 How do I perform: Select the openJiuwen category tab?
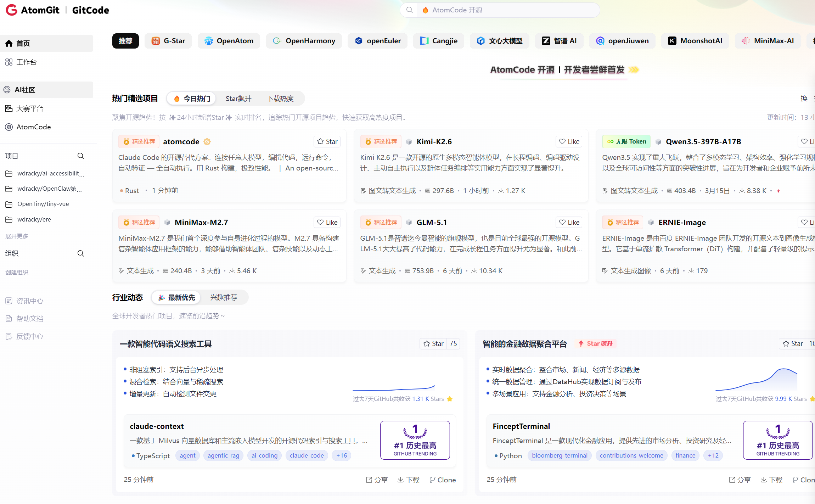622,41
